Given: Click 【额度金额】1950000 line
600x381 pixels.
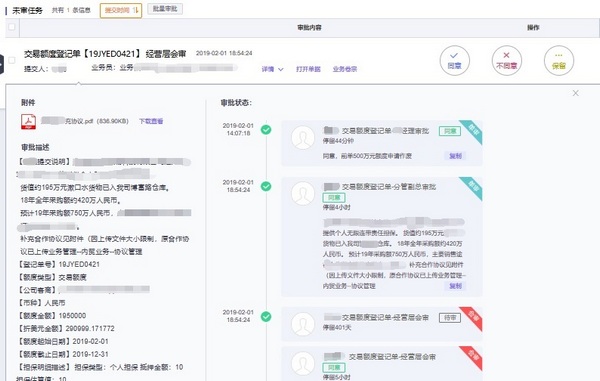Looking at the screenshot, I should 51,316.
